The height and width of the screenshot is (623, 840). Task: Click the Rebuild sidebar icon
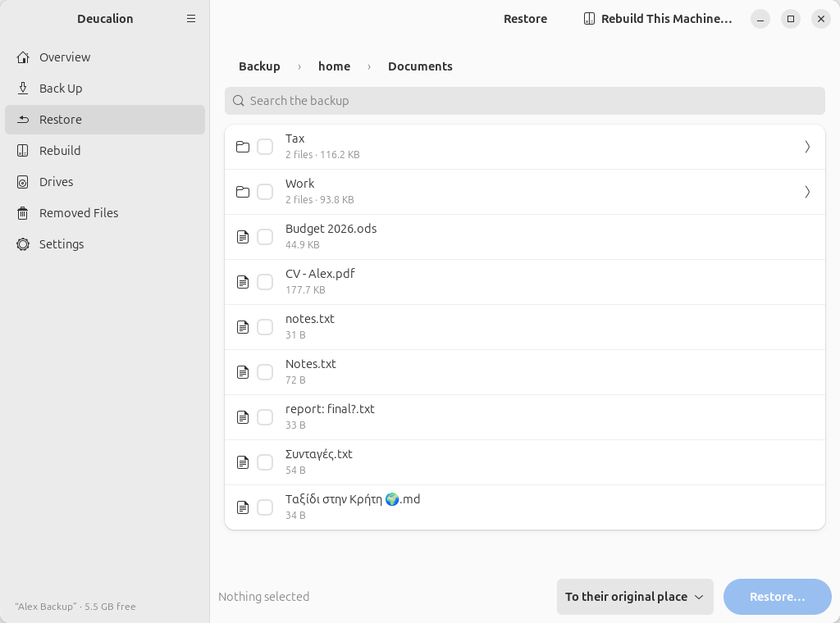pyautogui.click(x=22, y=150)
